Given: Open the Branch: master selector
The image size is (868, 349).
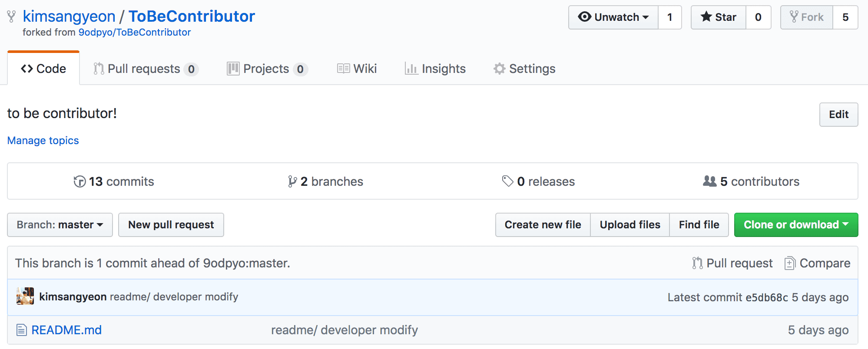Looking at the screenshot, I should 60,225.
